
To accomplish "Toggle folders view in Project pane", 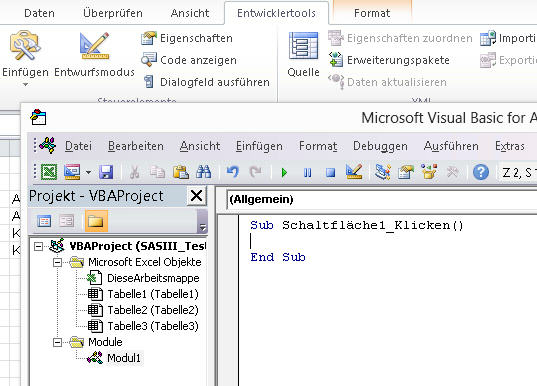I will (96, 221).
